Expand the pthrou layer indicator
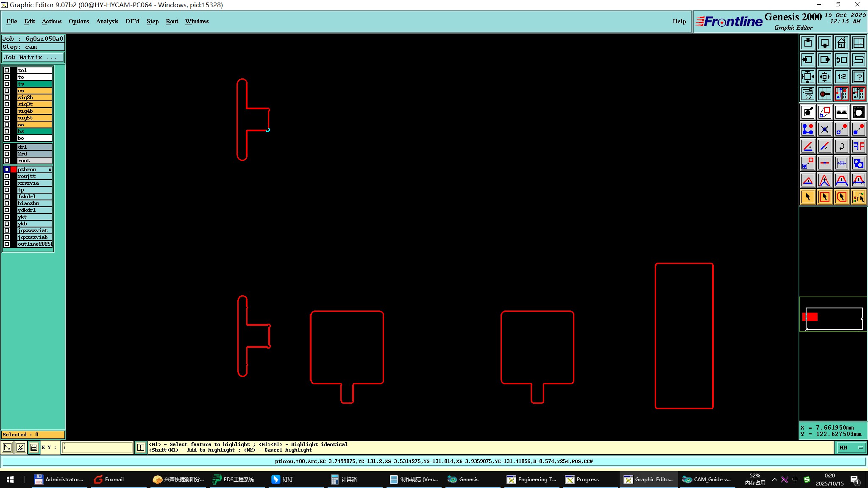 pyautogui.click(x=50, y=169)
